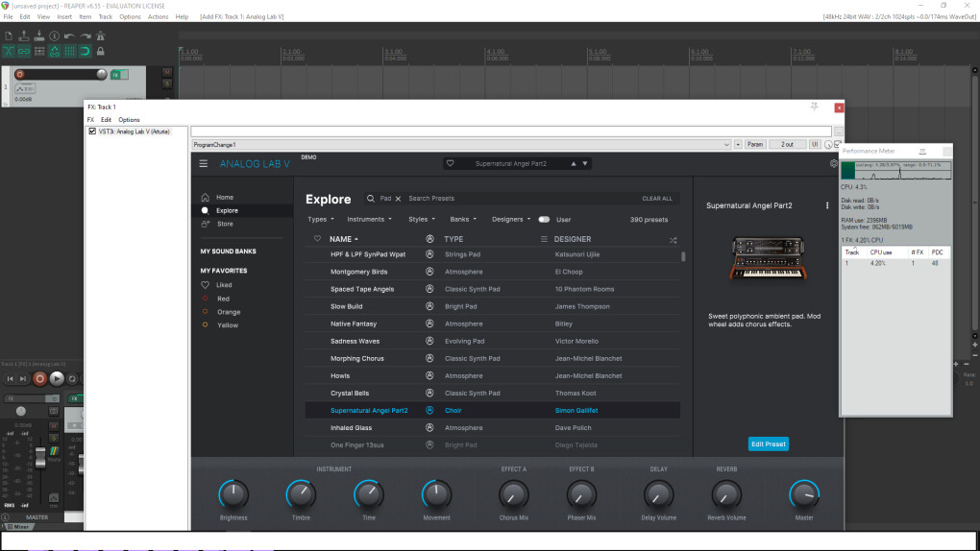Solo track 1 with S button

pos(167,84)
